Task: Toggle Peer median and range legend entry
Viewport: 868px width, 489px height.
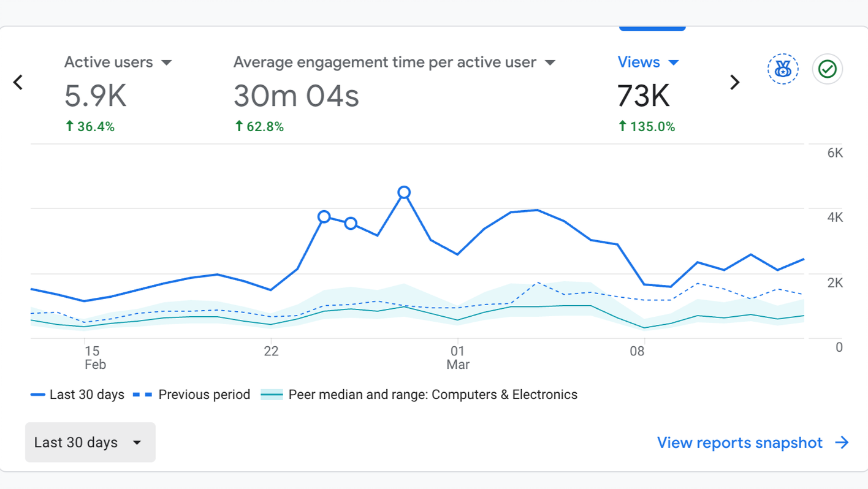Action: pos(419,395)
